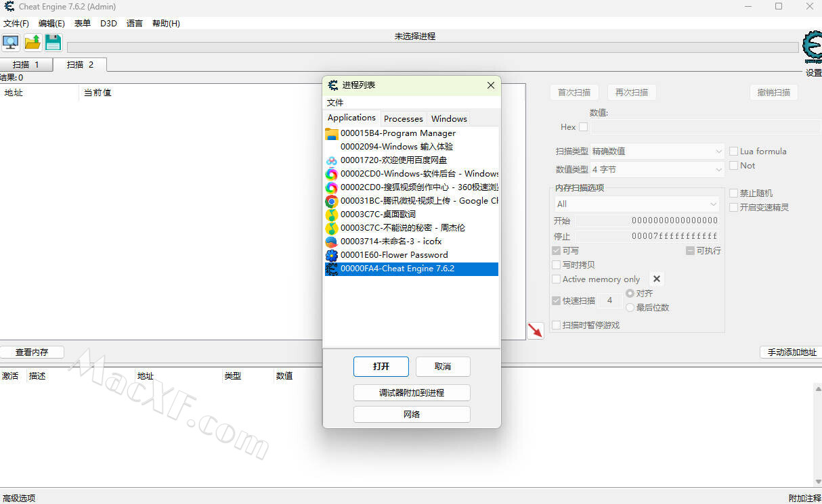Enable the Hex checkbox

tap(584, 127)
